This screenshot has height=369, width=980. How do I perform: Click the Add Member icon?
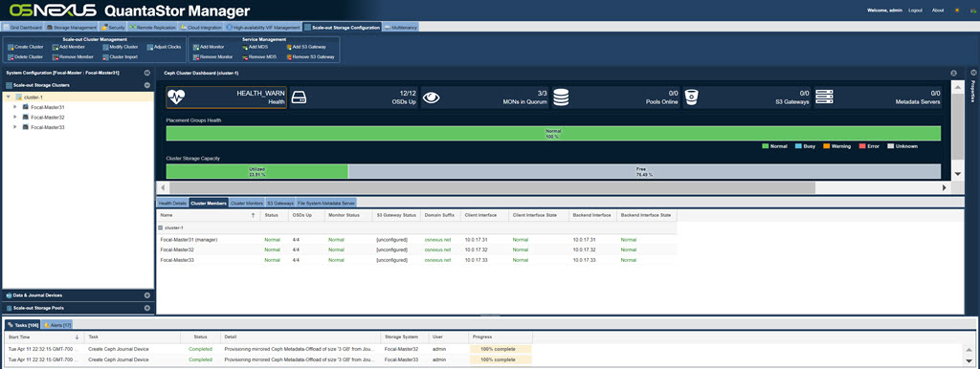click(56, 47)
